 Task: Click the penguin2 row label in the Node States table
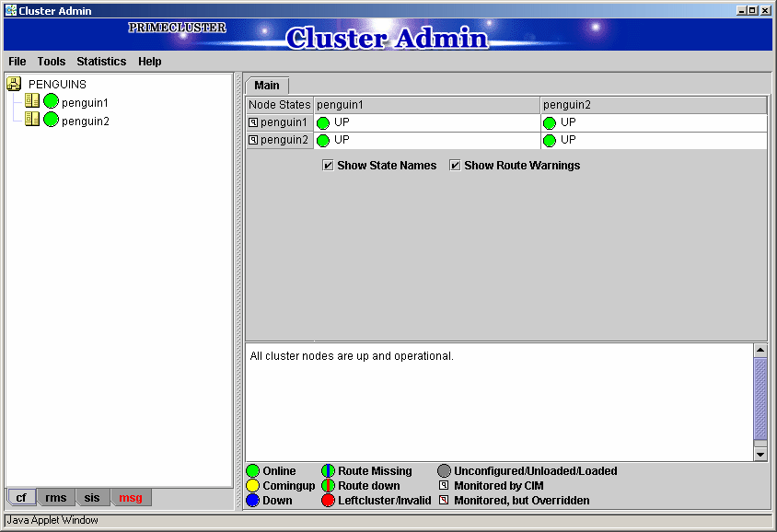click(x=284, y=140)
